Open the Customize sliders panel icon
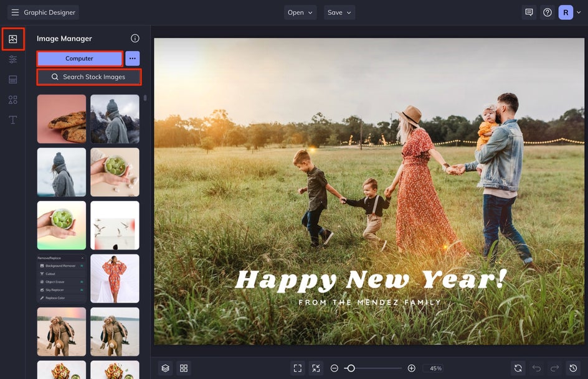This screenshot has width=588, height=379. [12, 59]
